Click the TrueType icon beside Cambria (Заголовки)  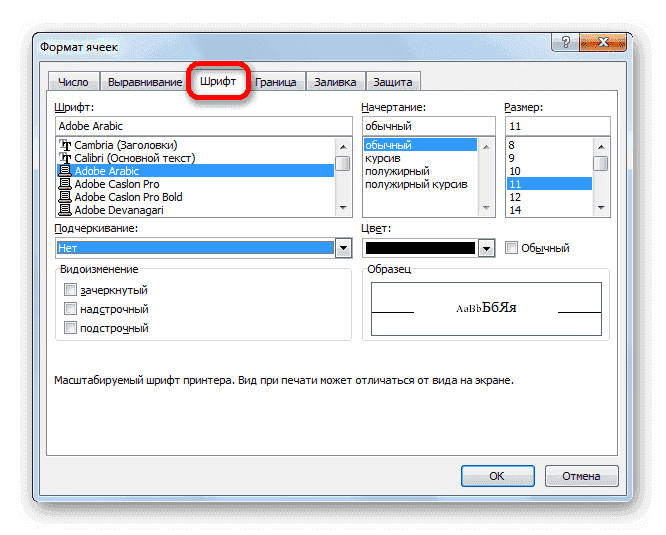pyautogui.click(x=66, y=145)
